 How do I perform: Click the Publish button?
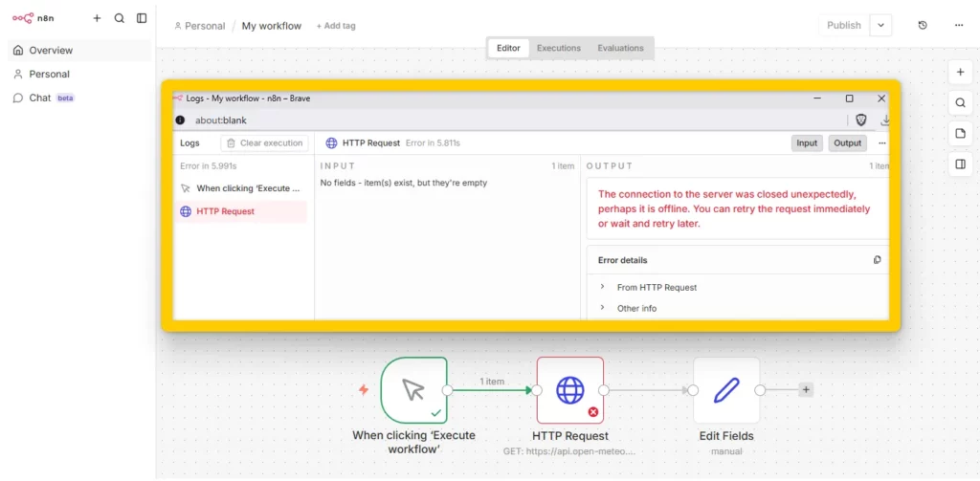coord(844,25)
